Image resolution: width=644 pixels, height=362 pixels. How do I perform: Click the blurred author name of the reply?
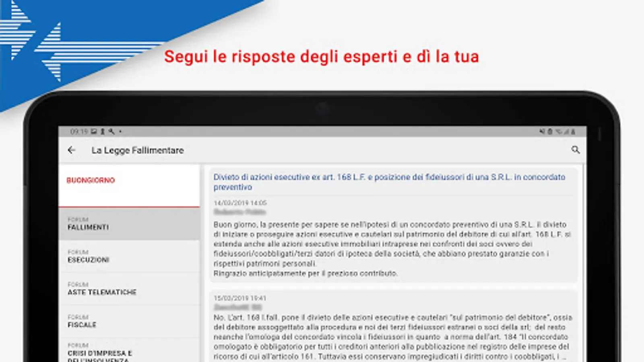pyautogui.click(x=237, y=308)
